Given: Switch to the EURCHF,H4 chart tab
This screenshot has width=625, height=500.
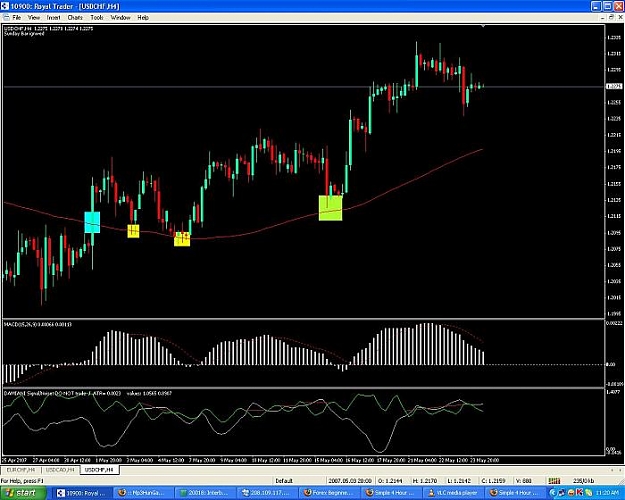Looking at the screenshot, I should pos(21,470).
